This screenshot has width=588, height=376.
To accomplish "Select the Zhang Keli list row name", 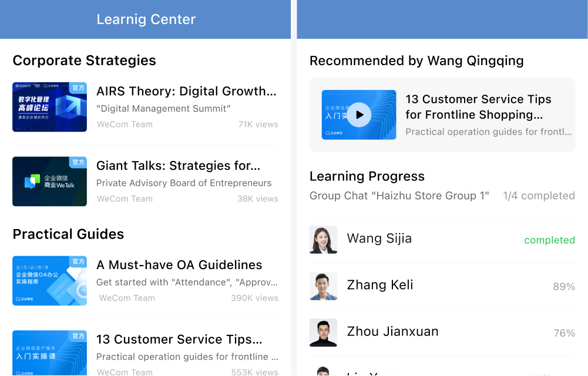I will [x=380, y=285].
